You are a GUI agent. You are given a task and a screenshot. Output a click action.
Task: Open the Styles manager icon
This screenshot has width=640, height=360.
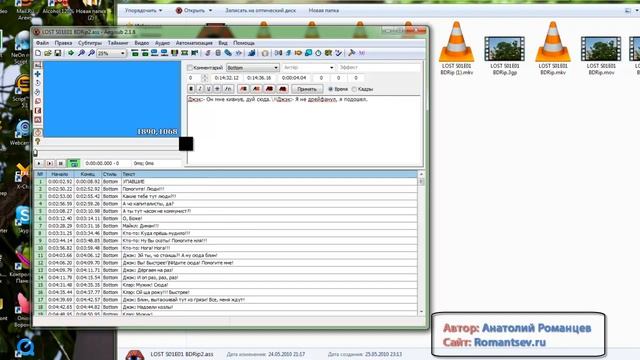[x=208, y=53]
